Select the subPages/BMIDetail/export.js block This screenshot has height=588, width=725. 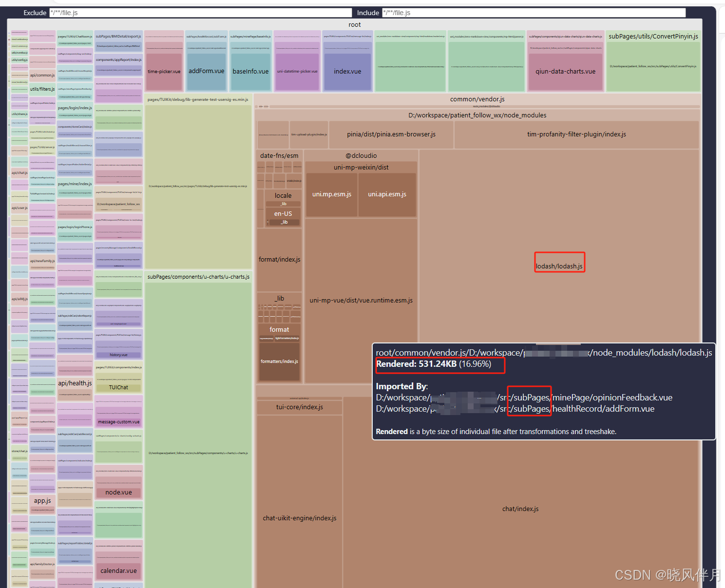(118, 37)
